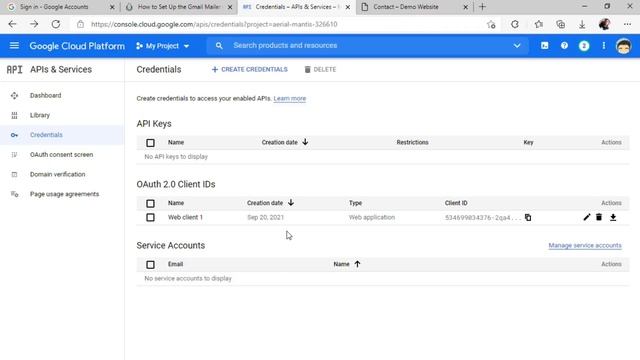Open browser profile picture
The height and width of the screenshot is (360, 640).
[x=604, y=24]
